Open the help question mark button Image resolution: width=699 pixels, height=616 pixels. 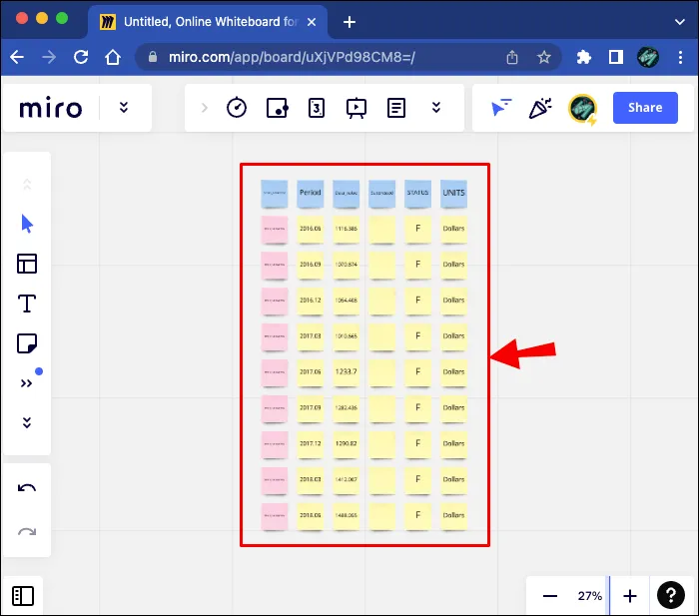670,596
